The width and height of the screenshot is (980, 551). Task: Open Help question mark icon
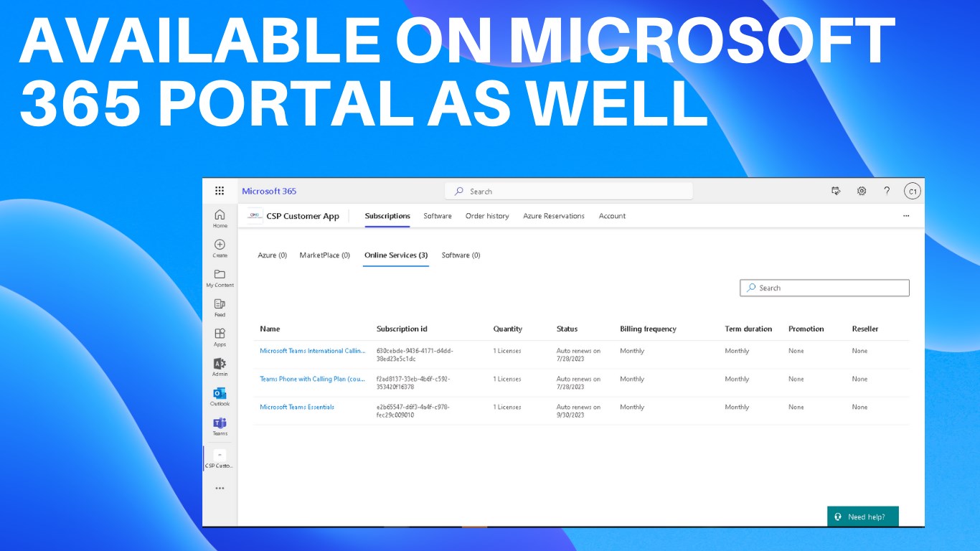(x=887, y=191)
